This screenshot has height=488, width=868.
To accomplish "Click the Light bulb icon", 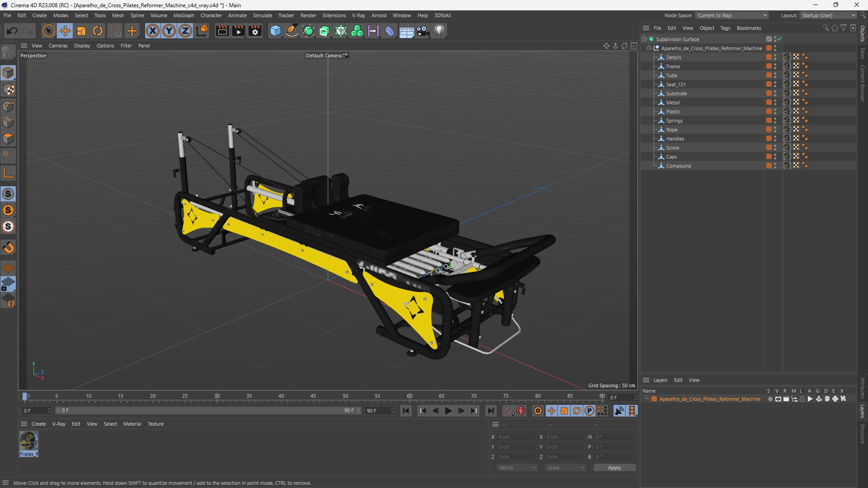I will tap(439, 31).
